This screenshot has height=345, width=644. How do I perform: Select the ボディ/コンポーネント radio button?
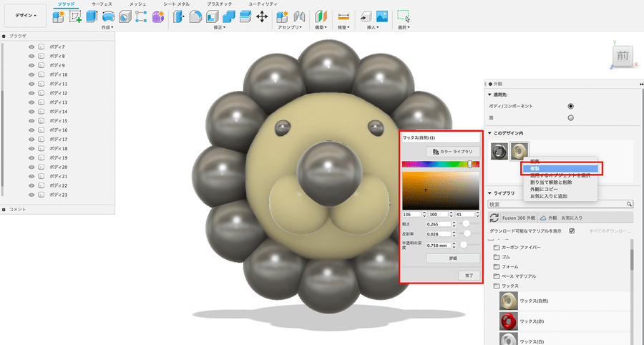point(570,106)
